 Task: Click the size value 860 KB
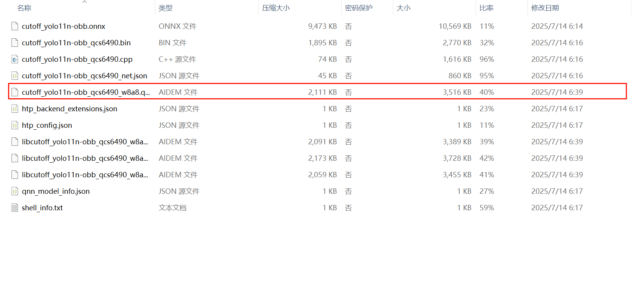pos(460,76)
